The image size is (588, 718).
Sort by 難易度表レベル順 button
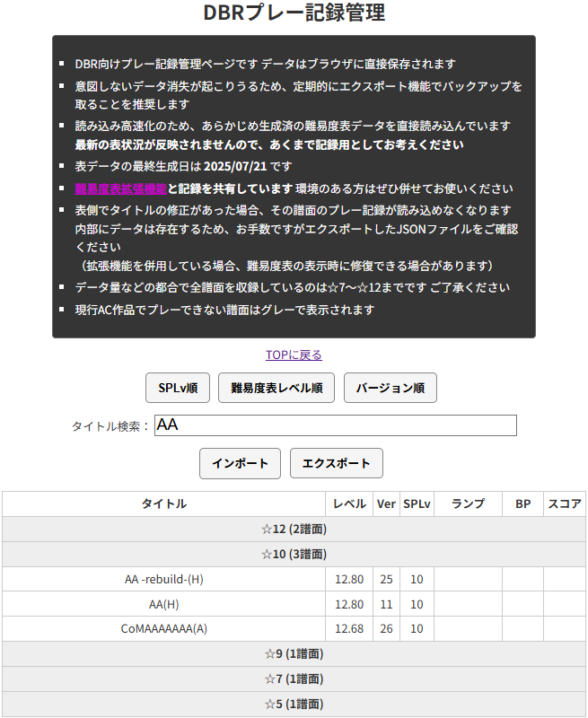tap(276, 388)
